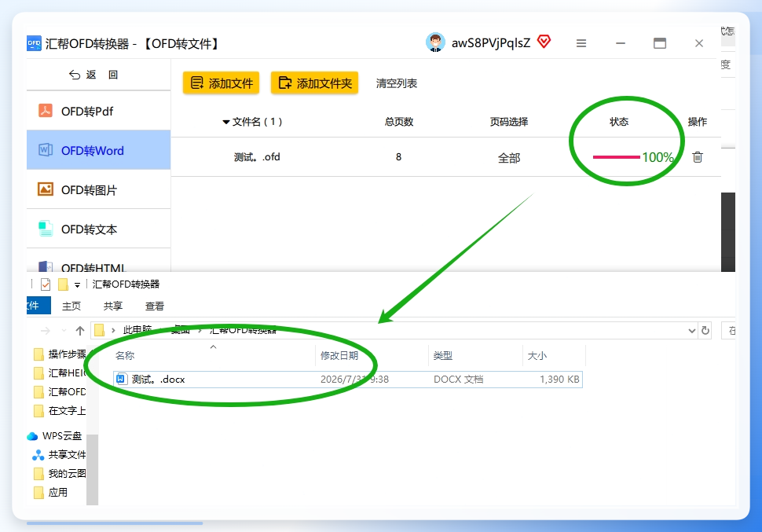The image size is (762, 532).
Task: Choose OFD转文本 in the sidebar
Action: [x=99, y=229]
